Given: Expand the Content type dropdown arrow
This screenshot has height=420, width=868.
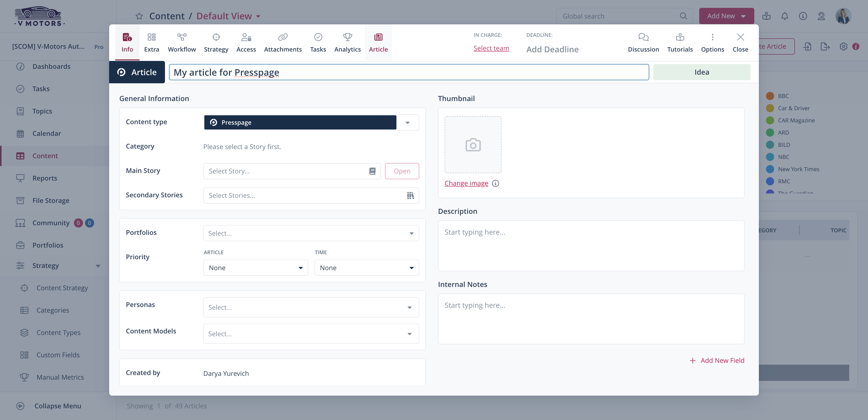Looking at the screenshot, I should coord(407,123).
